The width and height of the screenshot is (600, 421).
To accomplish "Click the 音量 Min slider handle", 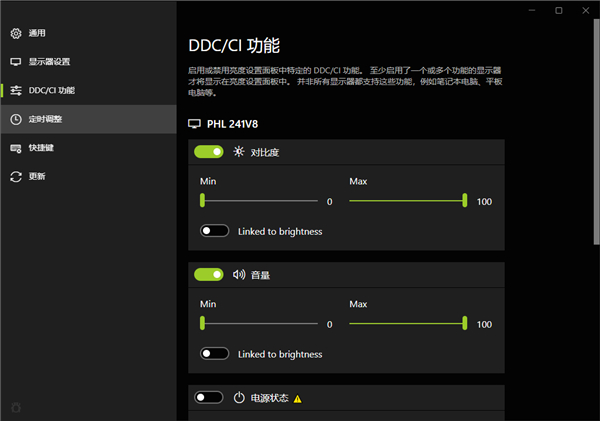I will click(x=202, y=323).
